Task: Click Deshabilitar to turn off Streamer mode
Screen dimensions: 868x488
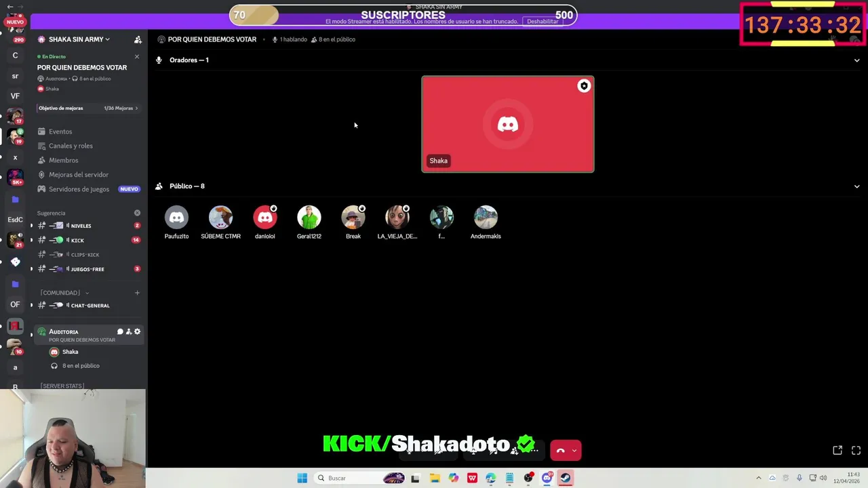Action: click(x=542, y=21)
